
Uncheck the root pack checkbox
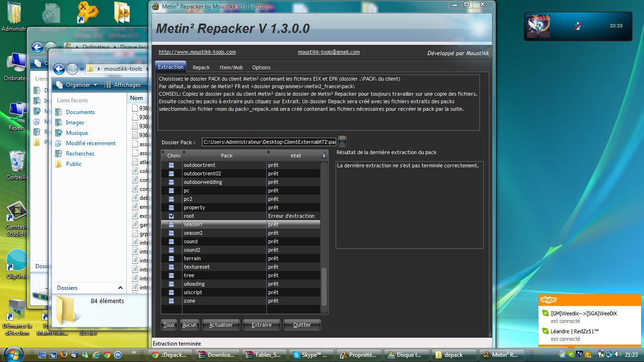click(171, 216)
